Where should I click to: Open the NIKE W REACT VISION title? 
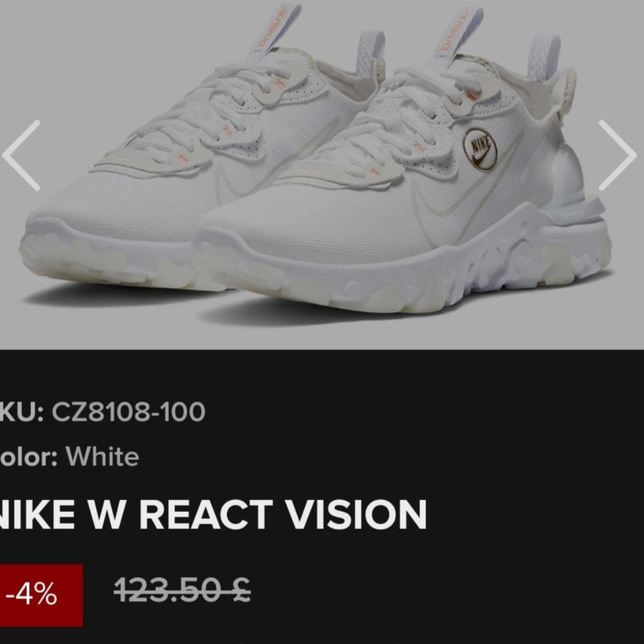(x=212, y=515)
